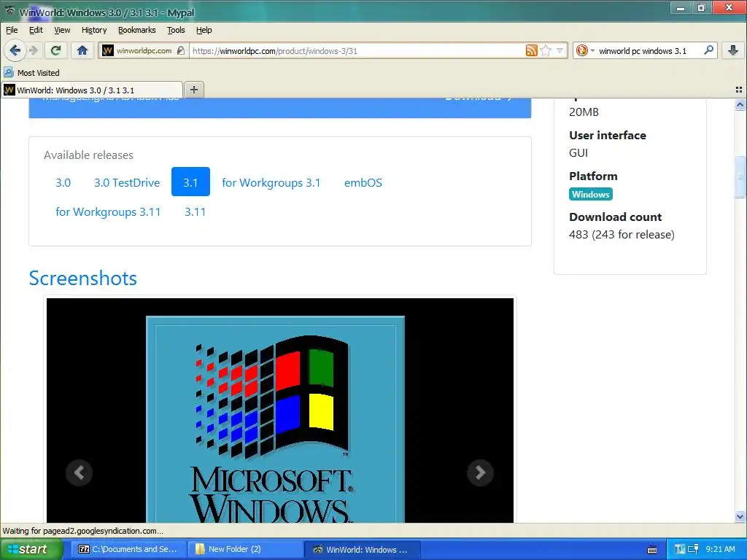Viewport: 747px width, 560px height.
Task: Show previous screenshot with left arrow
Action: (x=79, y=472)
